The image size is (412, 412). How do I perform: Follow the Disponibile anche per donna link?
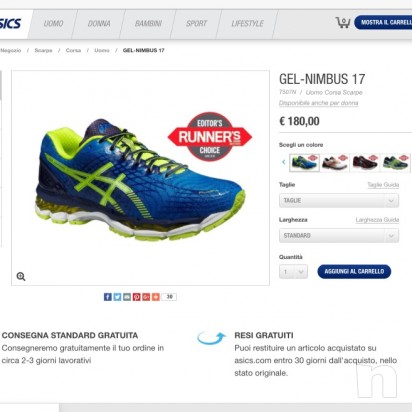(x=319, y=103)
